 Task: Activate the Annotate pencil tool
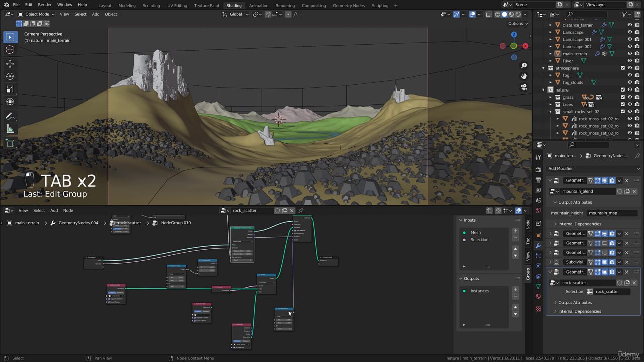click(10, 116)
